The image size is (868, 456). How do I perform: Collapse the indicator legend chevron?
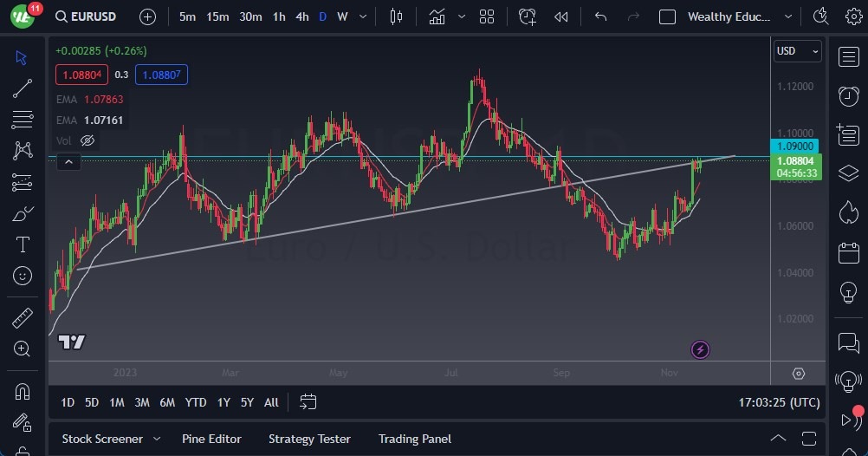click(x=68, y=161)
